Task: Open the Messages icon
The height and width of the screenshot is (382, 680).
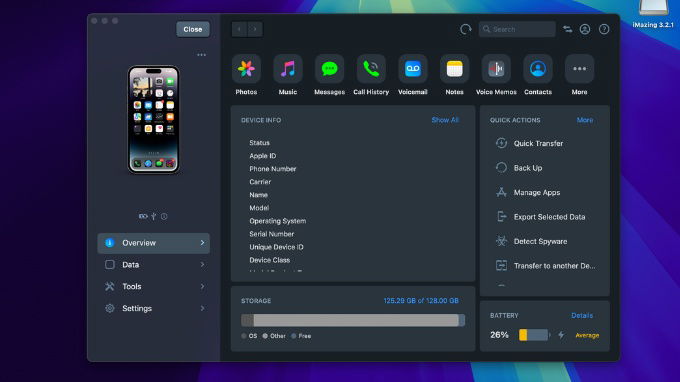Action: click(x=329, y=69)
